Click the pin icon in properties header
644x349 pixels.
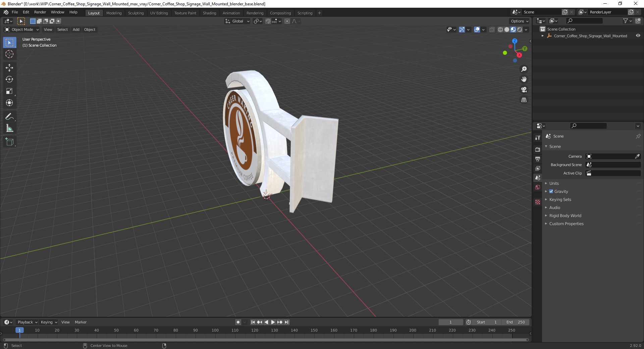click(638, 136)
